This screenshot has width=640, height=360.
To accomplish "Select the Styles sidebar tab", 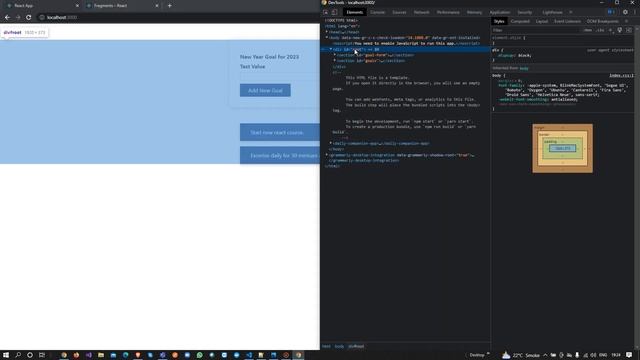I will [x=499, y=21].
